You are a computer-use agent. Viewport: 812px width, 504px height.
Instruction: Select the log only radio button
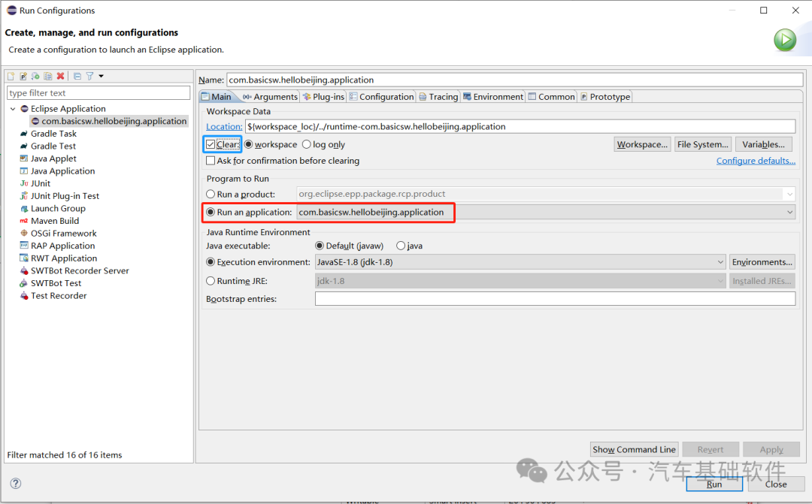click(x=306, y=143)
